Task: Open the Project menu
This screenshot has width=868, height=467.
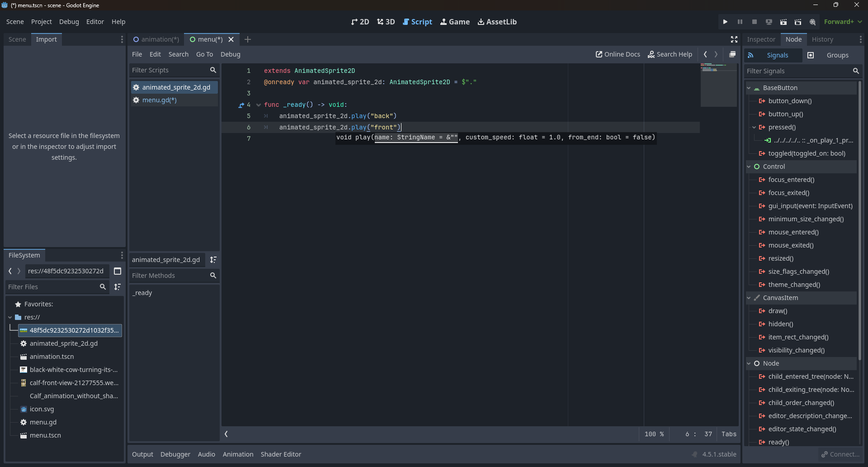Action: coord(41,22)
